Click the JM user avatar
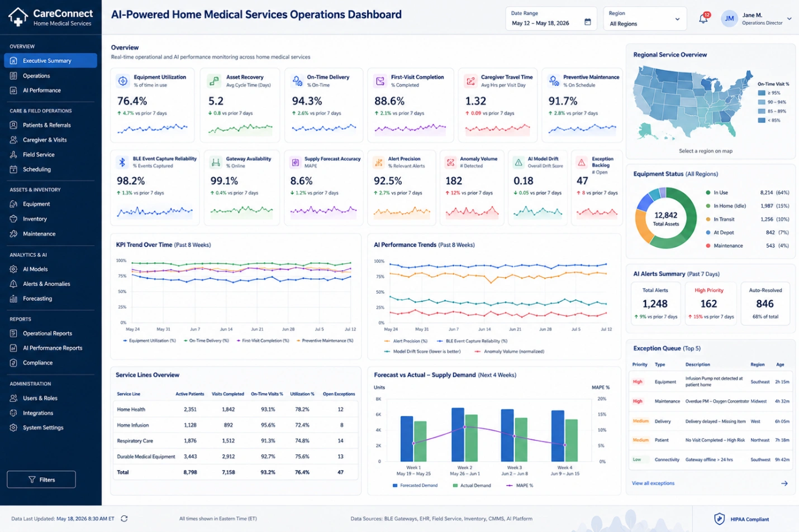The image size is (799, 532). point(729,19)
